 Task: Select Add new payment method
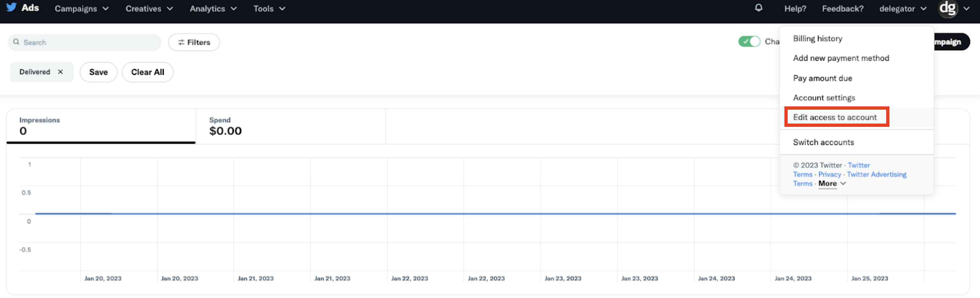pyautogui.click(x=841, y=58)
